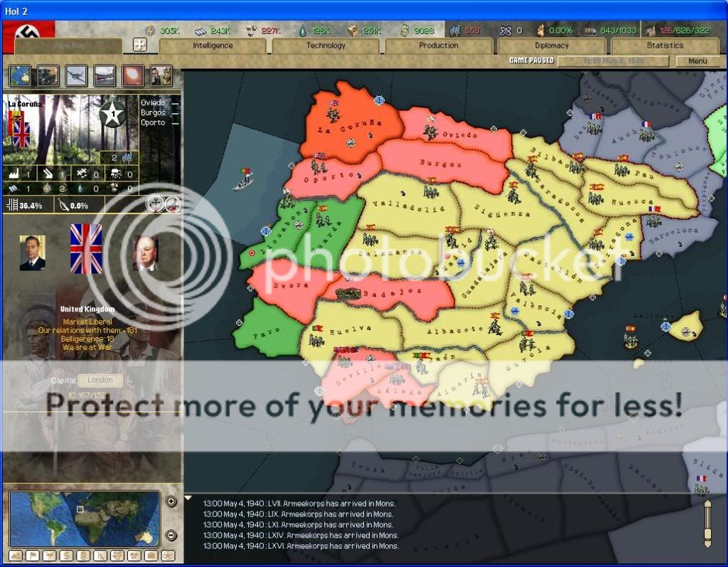The width and height of the screenshot is (728, 567).
Task: Select the air units plane icon
Action: [x=77, y=75]
